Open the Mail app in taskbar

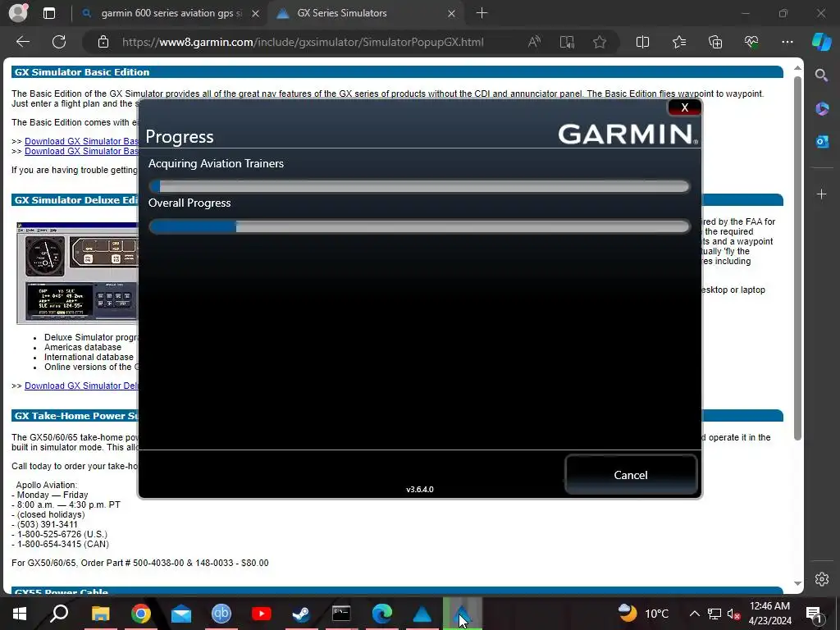[181, 614]
